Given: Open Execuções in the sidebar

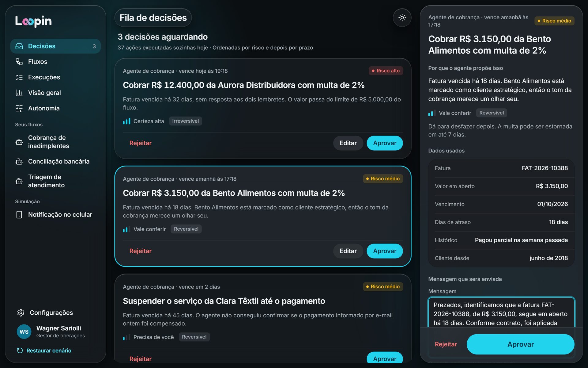Looking at the screenshot, I should 55,77.
